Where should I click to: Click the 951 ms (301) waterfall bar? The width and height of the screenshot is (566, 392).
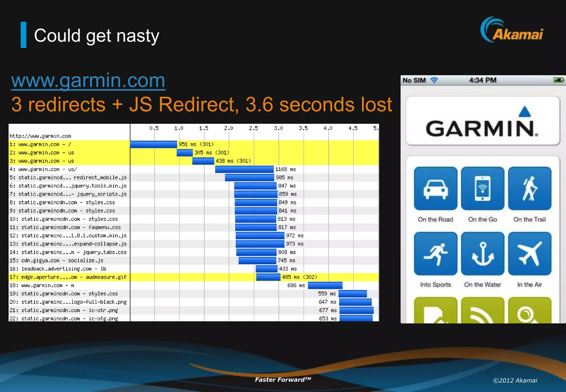[153, 144]
